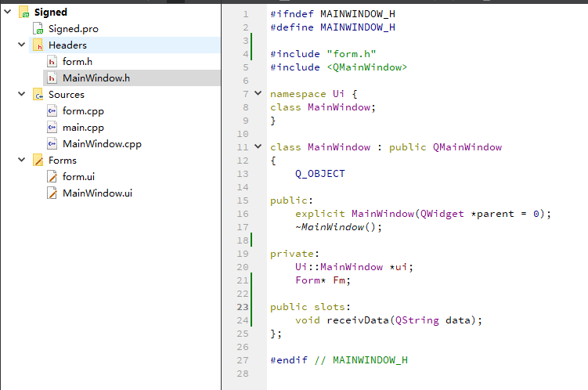
Task: Click the Signed project folder icon
Action: (24, 12)
